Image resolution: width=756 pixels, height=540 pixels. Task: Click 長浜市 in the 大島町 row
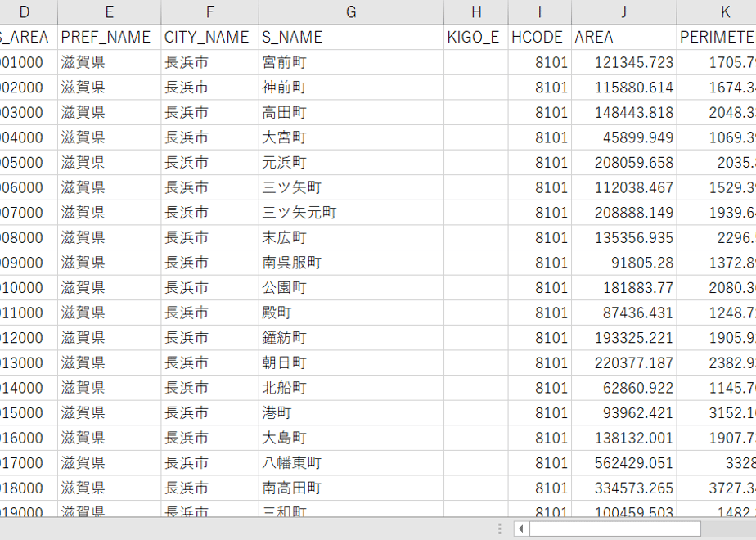coord(209,439)
